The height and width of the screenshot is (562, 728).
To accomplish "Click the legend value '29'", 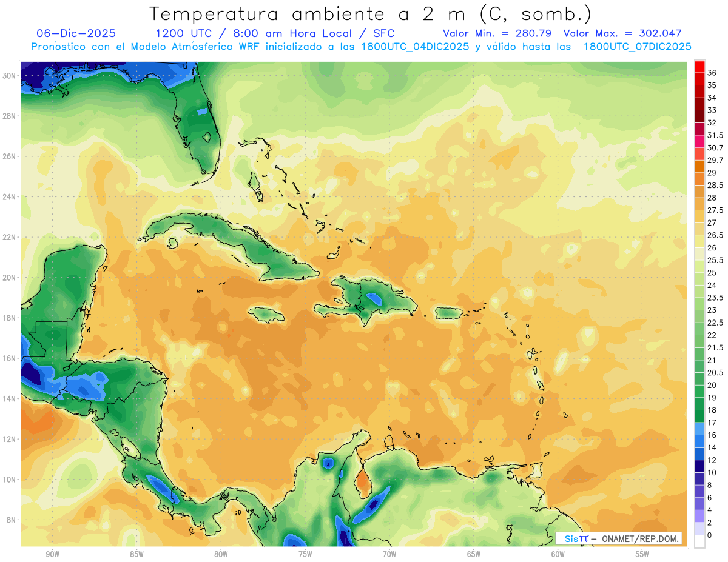I will tap(712, 173).
